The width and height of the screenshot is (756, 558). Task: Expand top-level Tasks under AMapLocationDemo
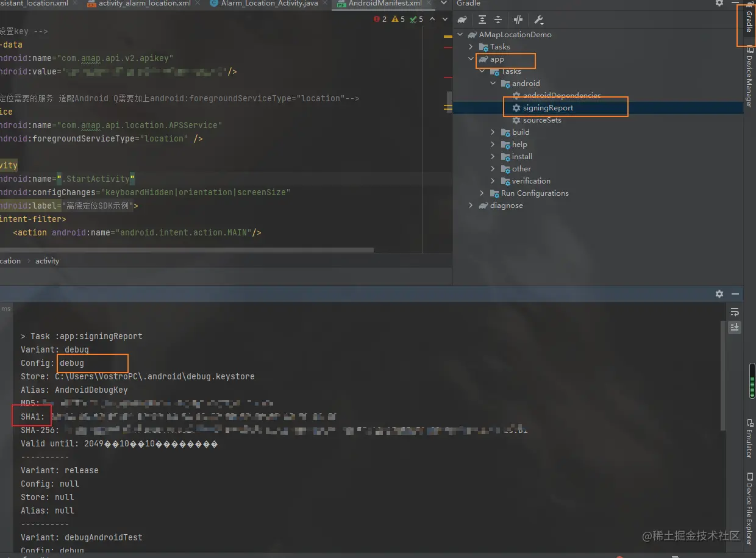(471, 47)
